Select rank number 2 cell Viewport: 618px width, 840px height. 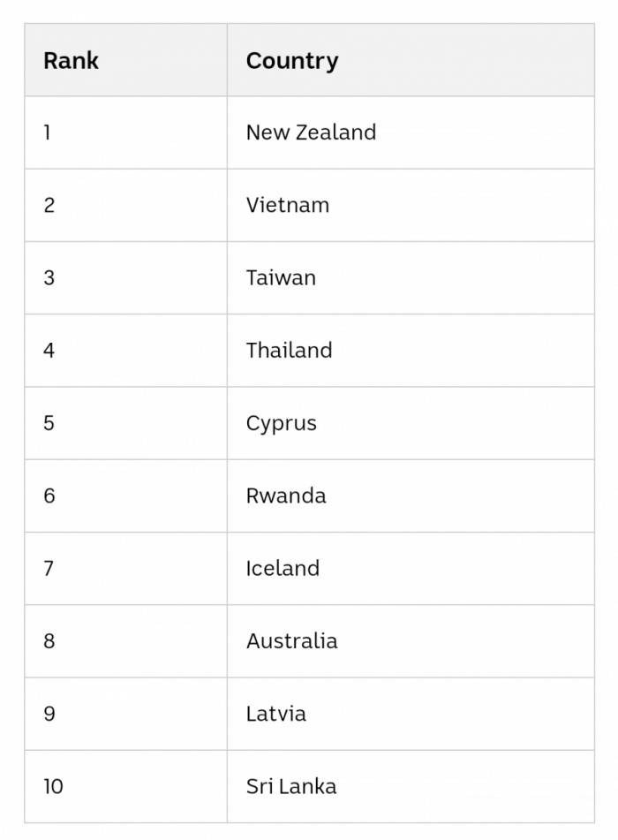[x=49, y=205]
